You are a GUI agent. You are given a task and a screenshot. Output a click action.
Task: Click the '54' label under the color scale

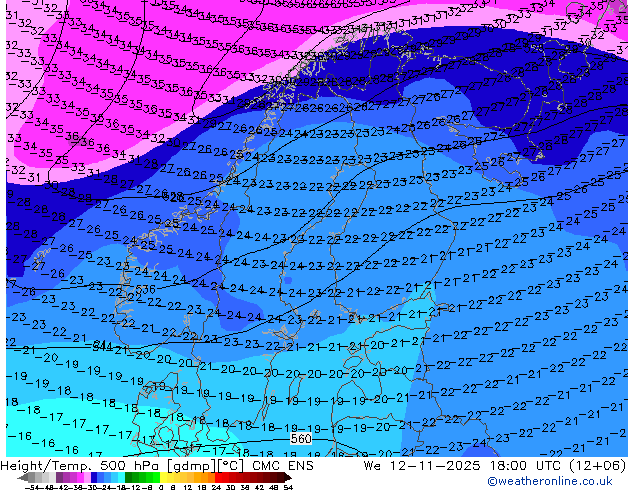point(288,488)
